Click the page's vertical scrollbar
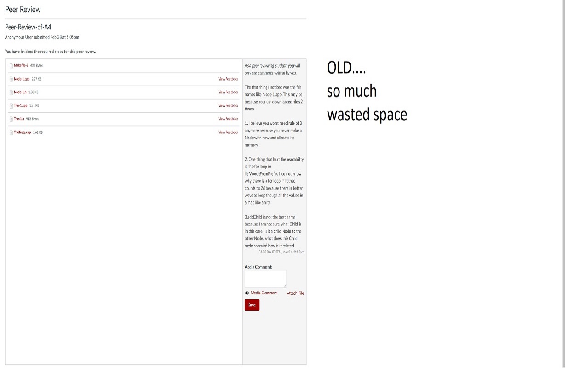Screen dimensions: 588x368 point(564,184)
